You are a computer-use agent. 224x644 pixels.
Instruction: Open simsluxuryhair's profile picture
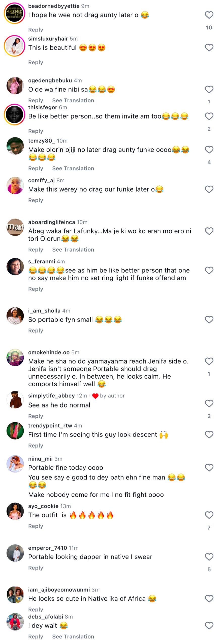click(15, 46)
